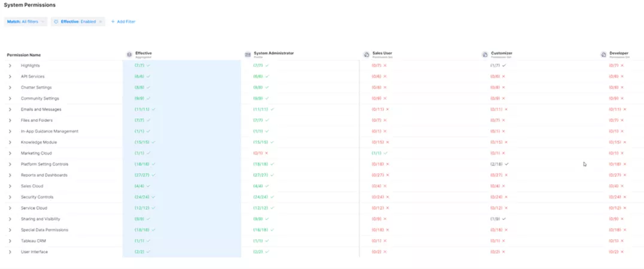This screenshot has height=269, width=644.
Task: Select the Developer column header
Action: pos(618,53)
